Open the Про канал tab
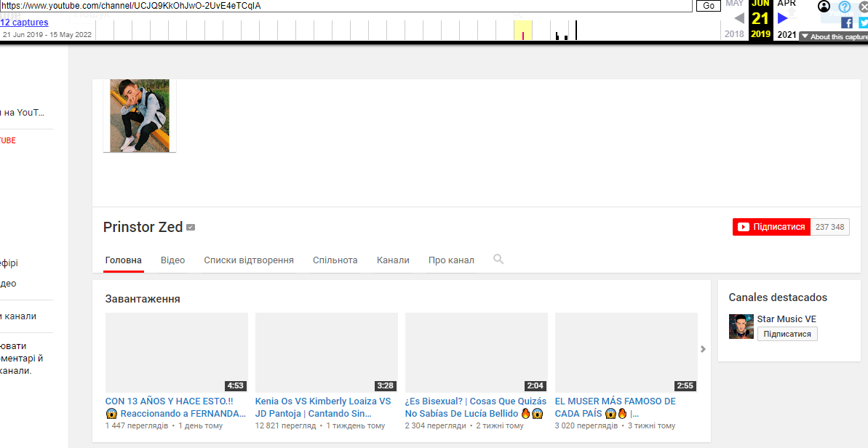Image resolution: width=868 pixels, height=448 pixels. point(451,260)
